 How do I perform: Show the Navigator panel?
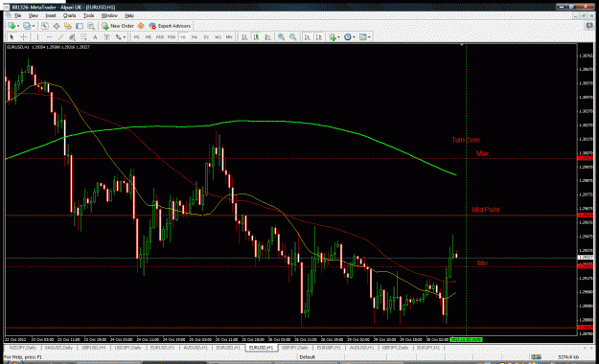click(68, 26)
